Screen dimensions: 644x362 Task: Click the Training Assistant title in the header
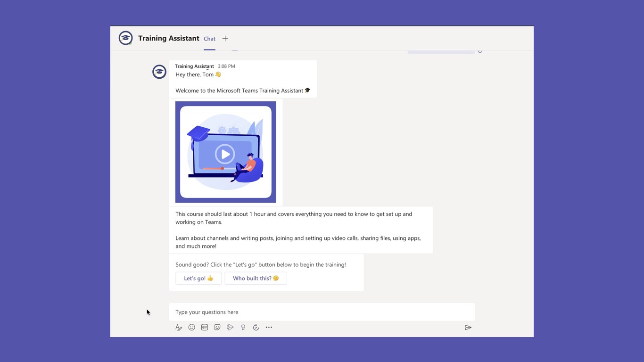point(169,38)
